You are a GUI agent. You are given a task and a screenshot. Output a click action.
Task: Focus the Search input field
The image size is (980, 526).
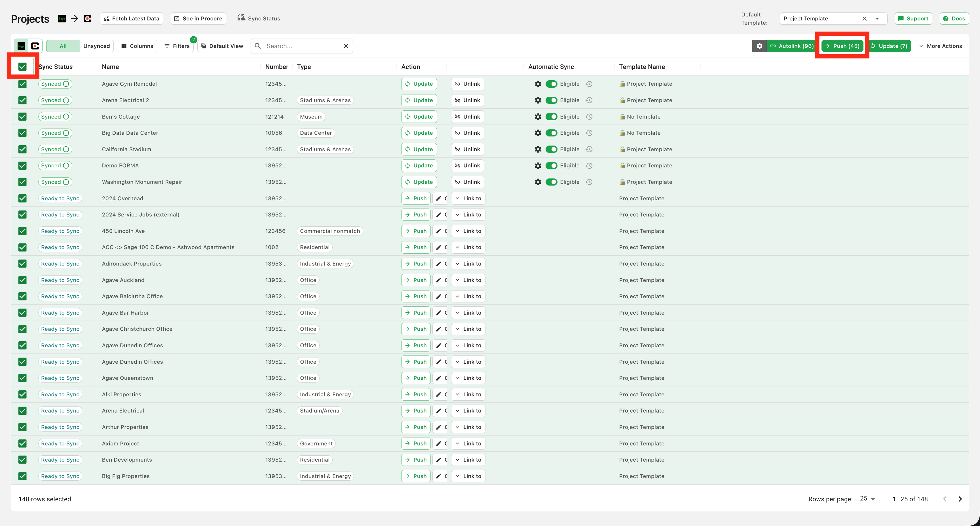[x=302, y=46]
